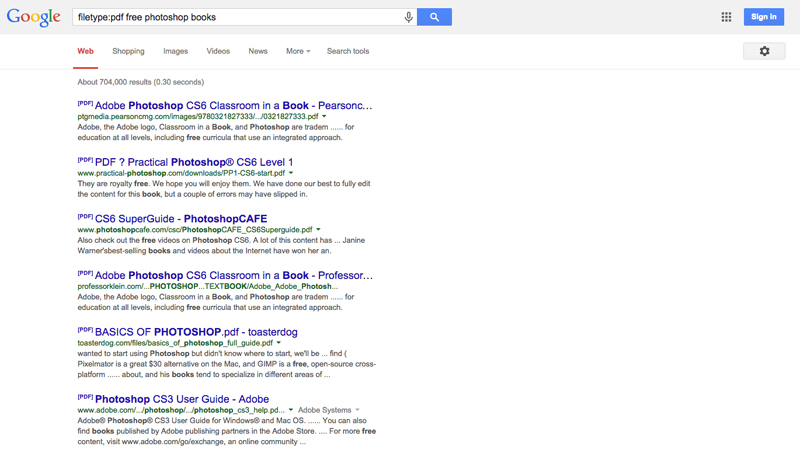
Task: Open the CS6 SuperGuide - PhotoshopCAFE result
Action: (181, 219)
